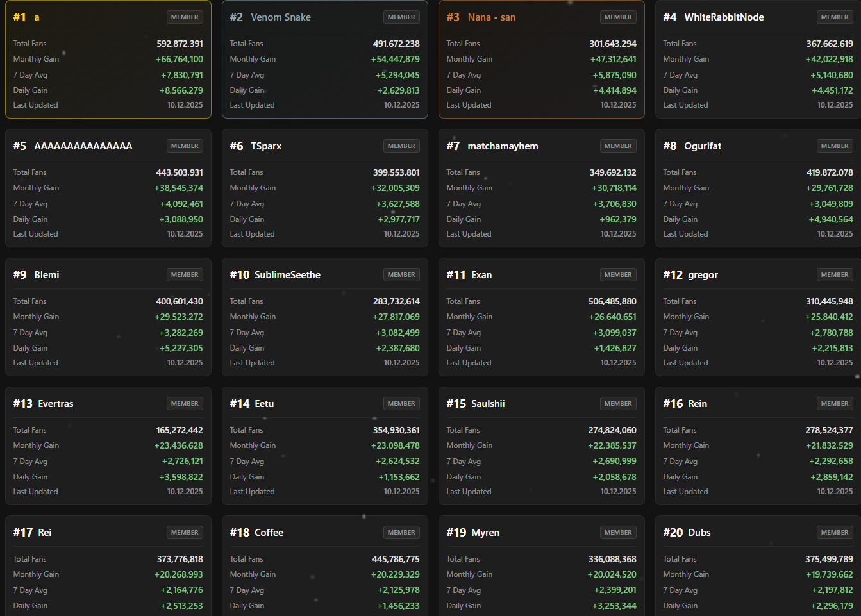
Task: Select the "Exan" player name
Action: pyautogui.click(x=481, y=275)
